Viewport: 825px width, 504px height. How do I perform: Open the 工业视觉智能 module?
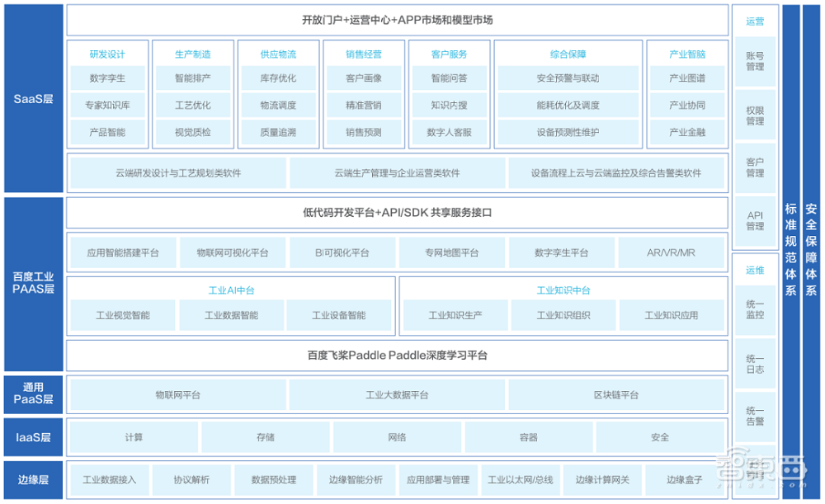tap(121, 315)
